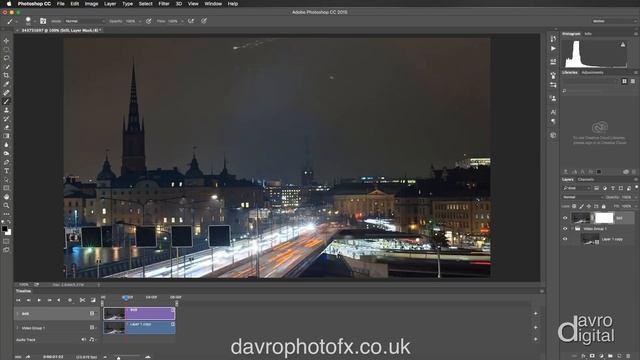Image resolution: width=640 pixels, height=360 pixels.
Task: Select the purple clip in timeline
Action: tap(139, 313)
